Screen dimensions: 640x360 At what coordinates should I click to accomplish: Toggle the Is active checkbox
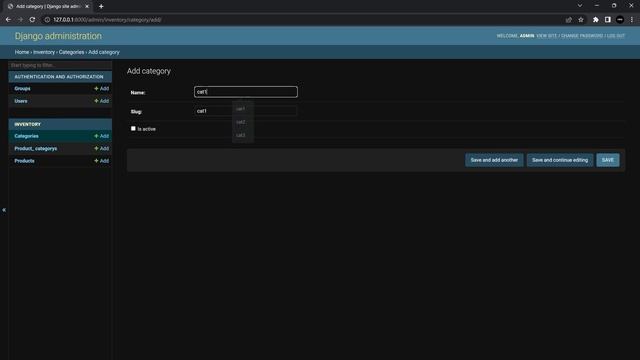tap(133, 128)
